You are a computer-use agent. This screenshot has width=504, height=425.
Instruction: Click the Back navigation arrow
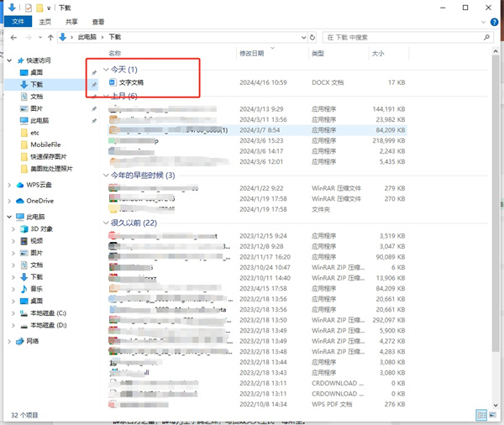tap(13, 38)
